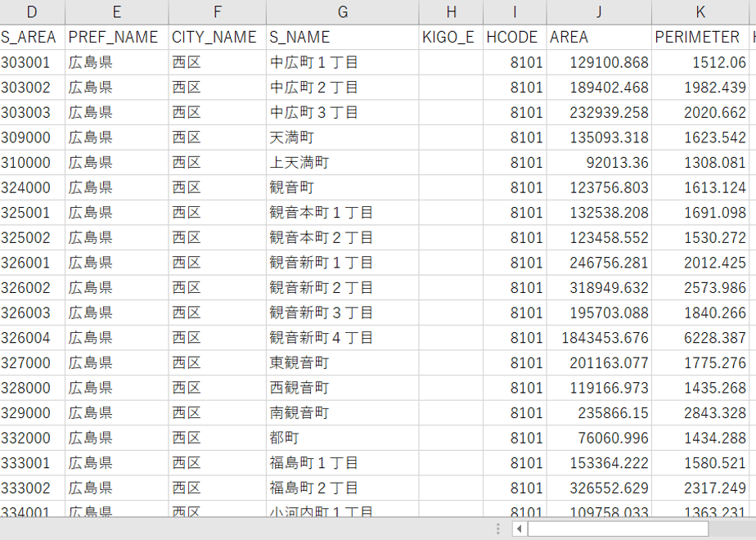The height and width of the screenshot is (540, 756).
Task: Select the cell 福島町１丁目
Action: 342,463
